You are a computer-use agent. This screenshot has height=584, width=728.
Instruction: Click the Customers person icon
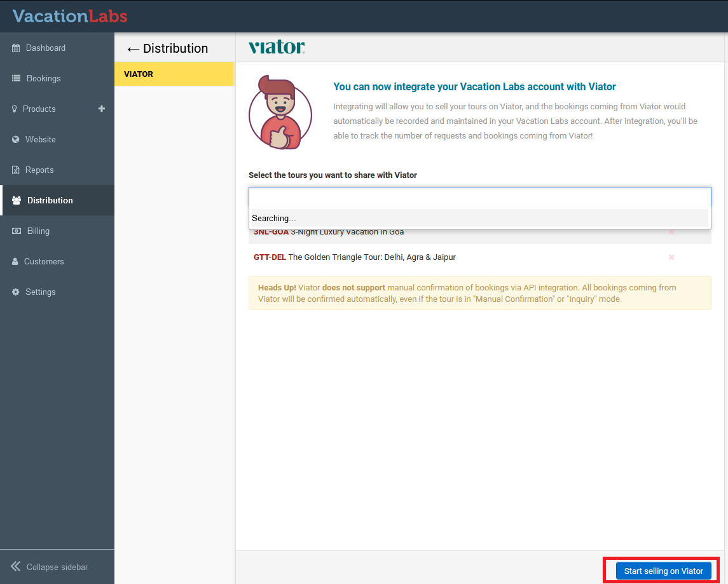click(x=15, y=262)
